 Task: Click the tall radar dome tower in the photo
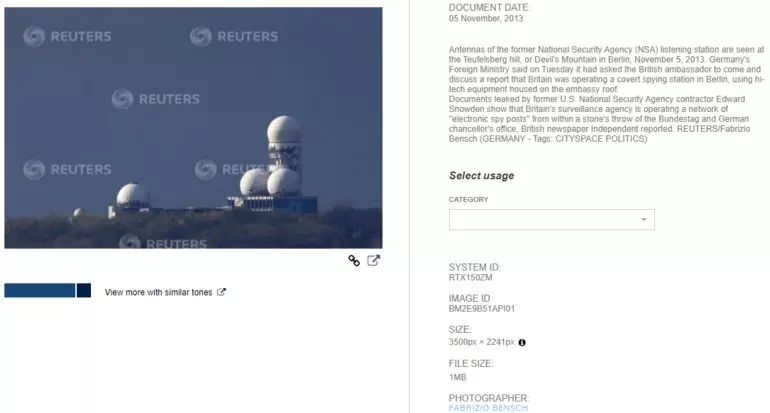[284, 147]
